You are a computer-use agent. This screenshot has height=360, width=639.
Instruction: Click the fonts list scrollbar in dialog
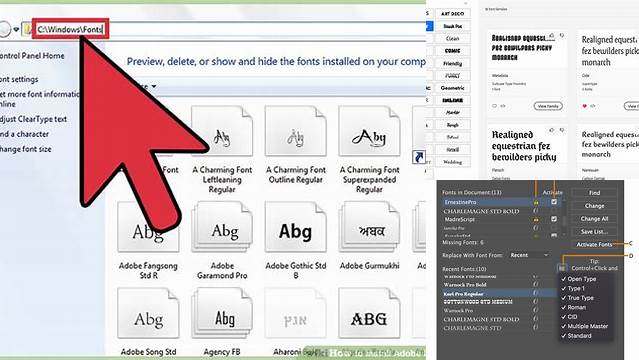(564, 218)
